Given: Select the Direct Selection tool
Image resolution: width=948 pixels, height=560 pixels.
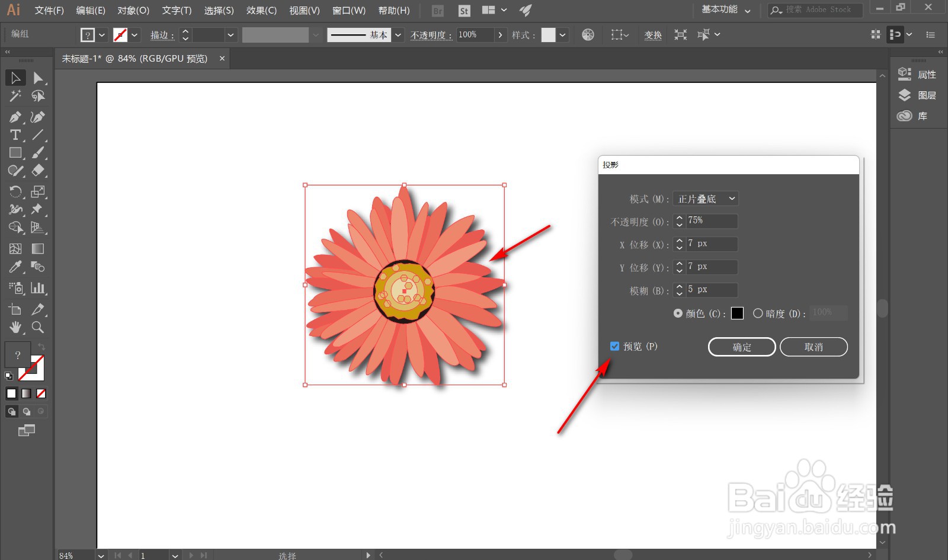Looking at the screenshot, I should point(38,78).
